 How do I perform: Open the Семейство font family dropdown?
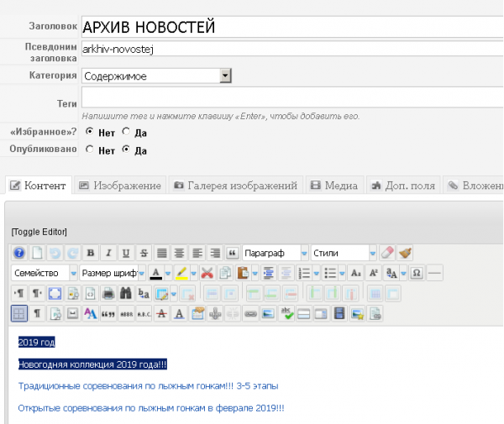click(45, 274)
